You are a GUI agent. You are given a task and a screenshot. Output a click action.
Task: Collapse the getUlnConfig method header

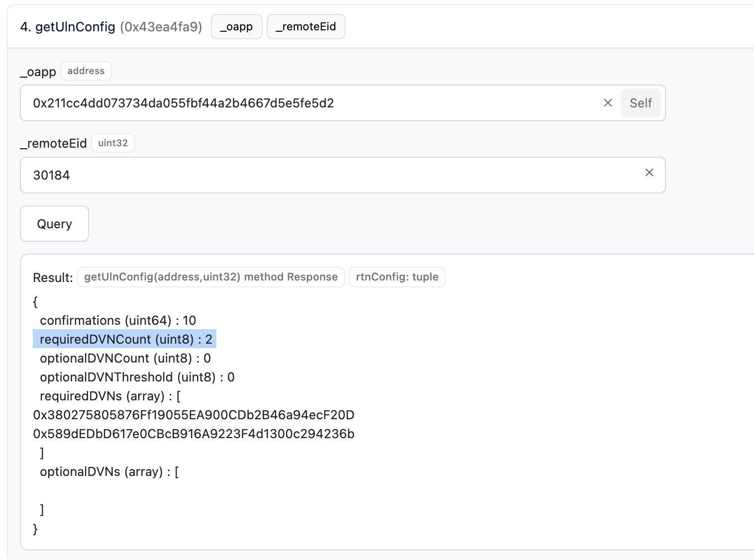tap(111, 27)
